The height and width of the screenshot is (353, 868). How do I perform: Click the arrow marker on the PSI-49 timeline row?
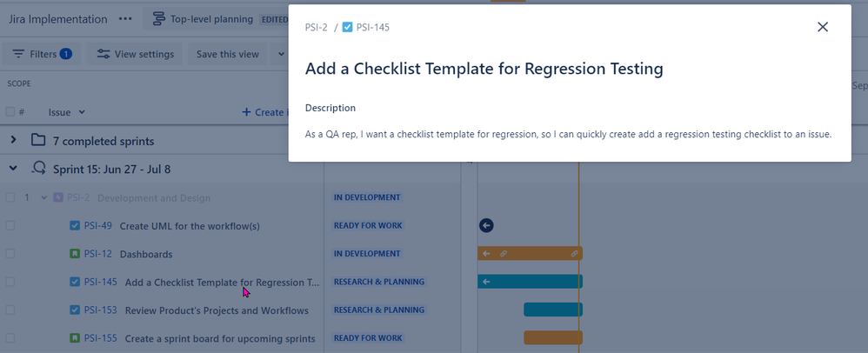click(486, 225)
